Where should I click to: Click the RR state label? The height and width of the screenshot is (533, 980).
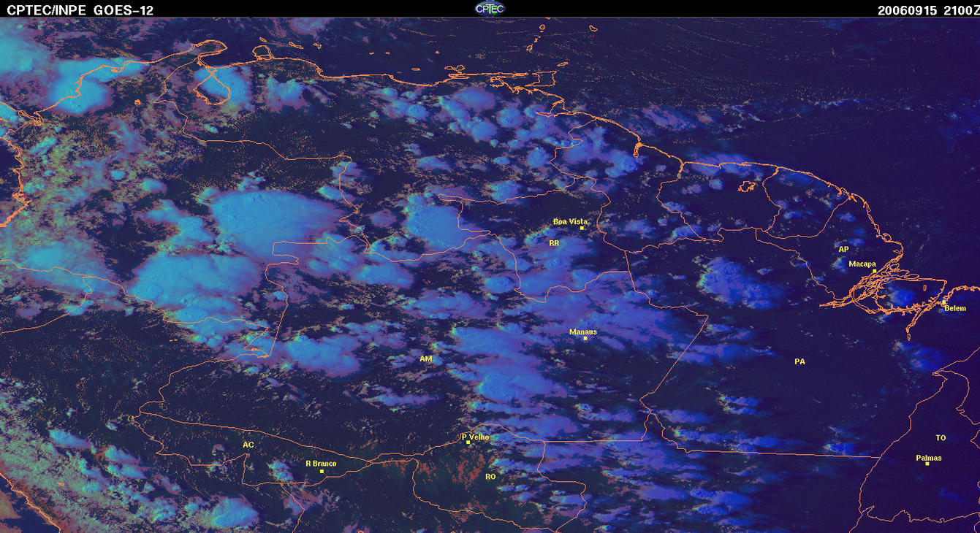[x=554, y=242]
